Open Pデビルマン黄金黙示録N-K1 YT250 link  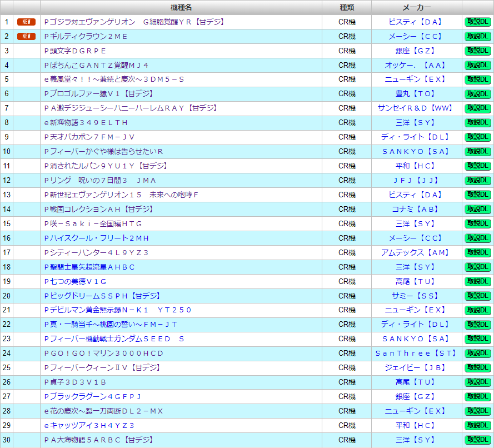point(117,310)
